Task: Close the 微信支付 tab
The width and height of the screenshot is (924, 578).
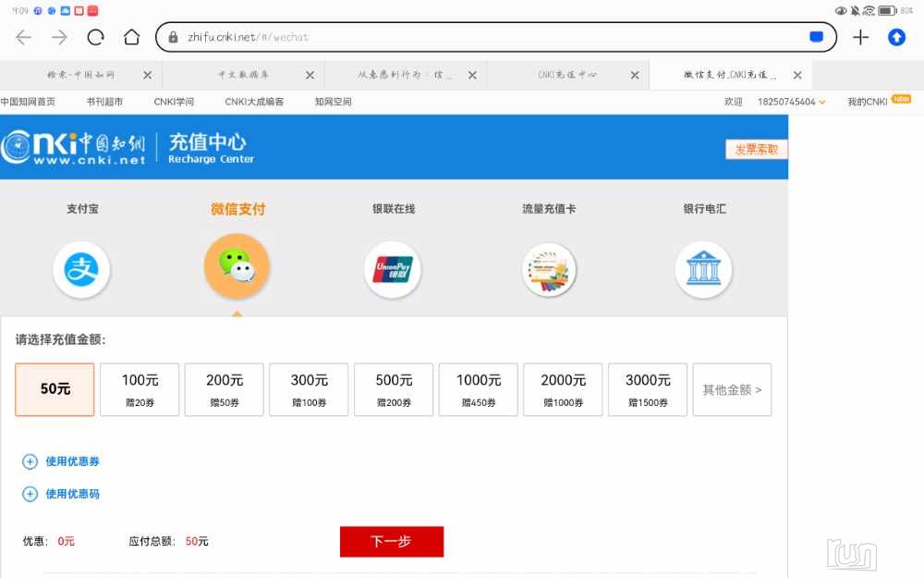Action: coord(797,75)
